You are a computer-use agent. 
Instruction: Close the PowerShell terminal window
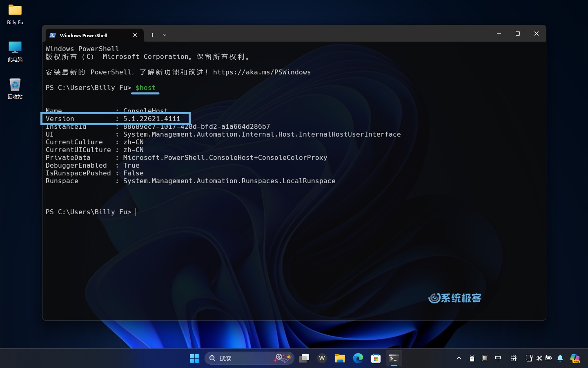(537, 34)
